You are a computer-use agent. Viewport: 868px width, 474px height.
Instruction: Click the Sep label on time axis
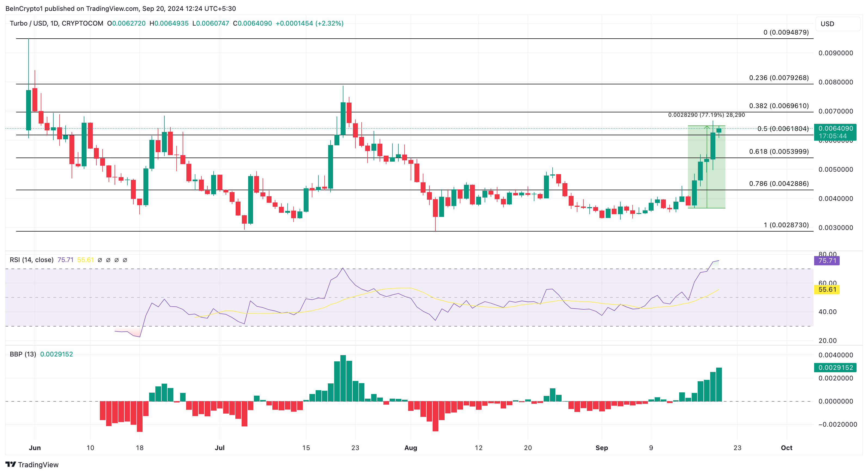[x=601, y=448]
